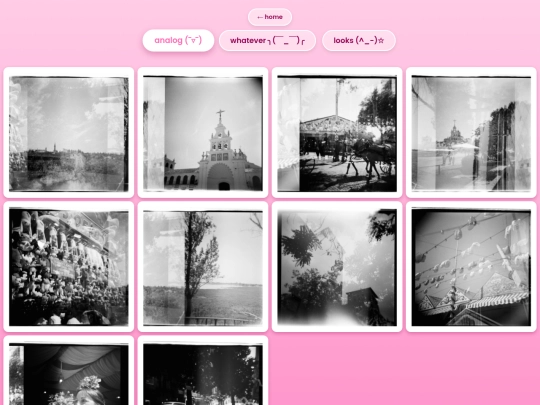Screen dimensions: 540x405
Task: View the stuffed toys stall photo
Action: pyautogui.click(x=69, y=267)
